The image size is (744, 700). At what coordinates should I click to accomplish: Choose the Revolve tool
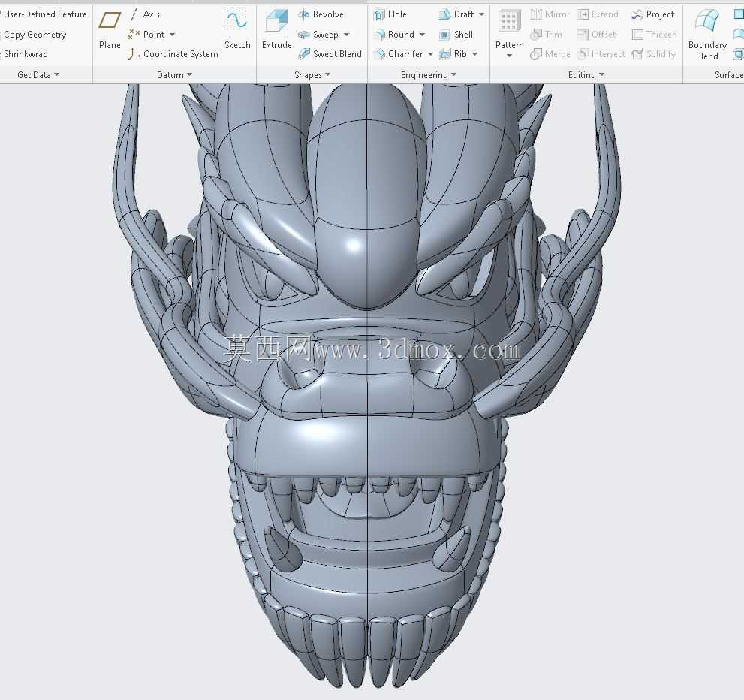coord(321,14)
